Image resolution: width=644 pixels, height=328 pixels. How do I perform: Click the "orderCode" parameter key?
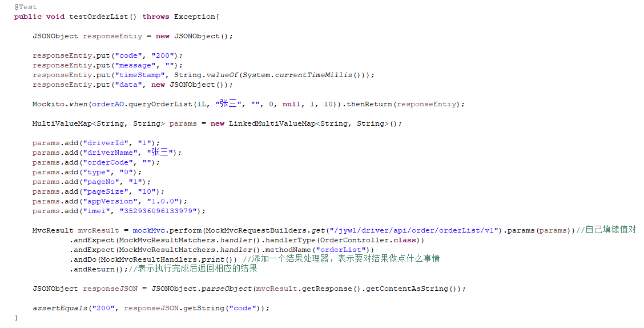click(x=108, y=163)
